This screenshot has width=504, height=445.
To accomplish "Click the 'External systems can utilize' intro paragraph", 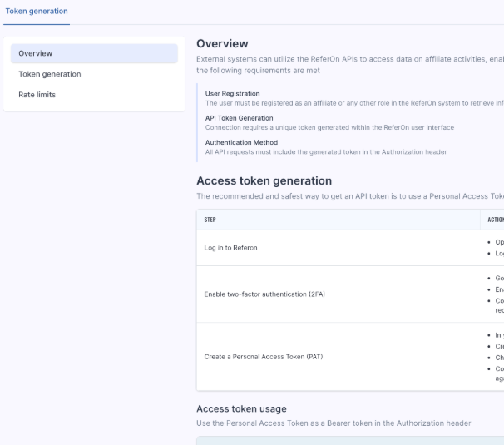I will click(x=350, y=65).
